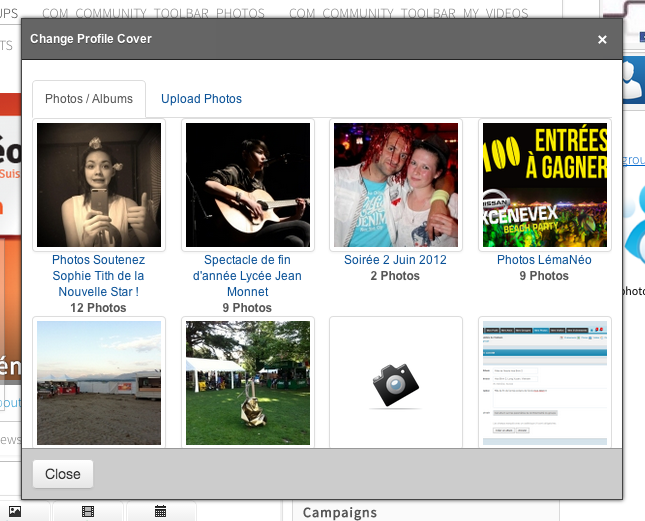The image size is (645, 521).
Task: Pick the web page screenshot thumbnail
Action: pos(543,383)
